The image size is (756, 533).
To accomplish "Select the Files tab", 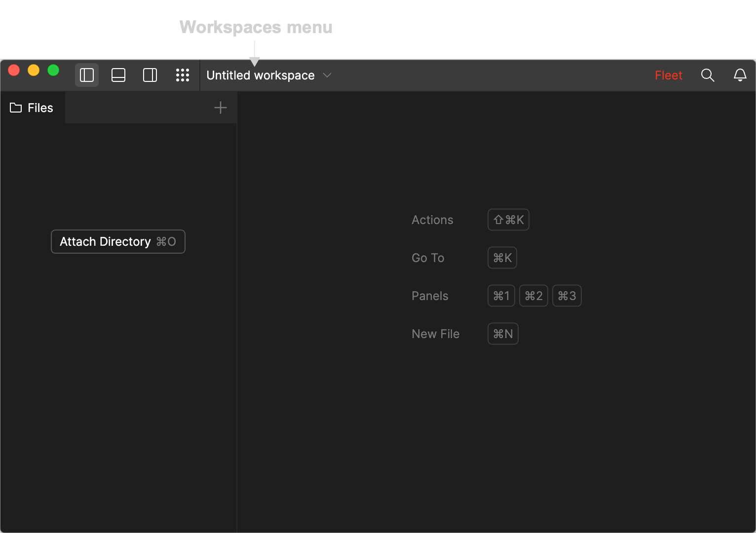I will pyautogui.click(x=32, y=108).
